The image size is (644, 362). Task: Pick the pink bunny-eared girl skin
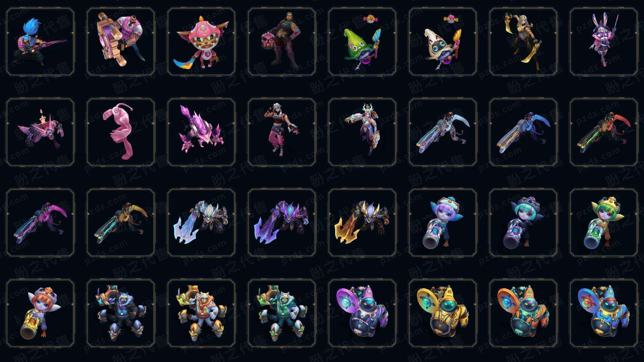point(604,42)
